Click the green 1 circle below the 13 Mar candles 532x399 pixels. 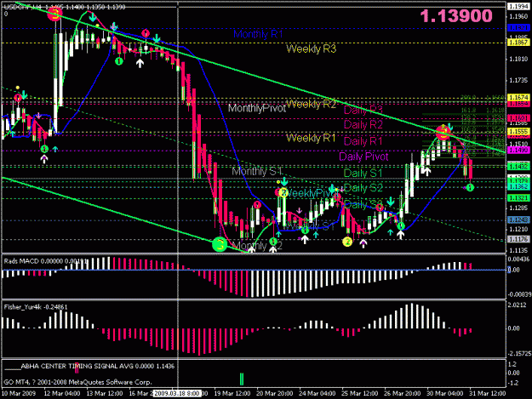point(119,61)
